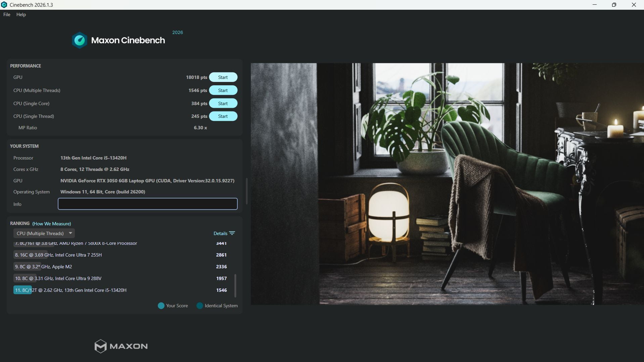The height and width of the screenshot is (362, 644).
Task: Start the CPU (Single Thread) benchmark
Action: (223, 116)
